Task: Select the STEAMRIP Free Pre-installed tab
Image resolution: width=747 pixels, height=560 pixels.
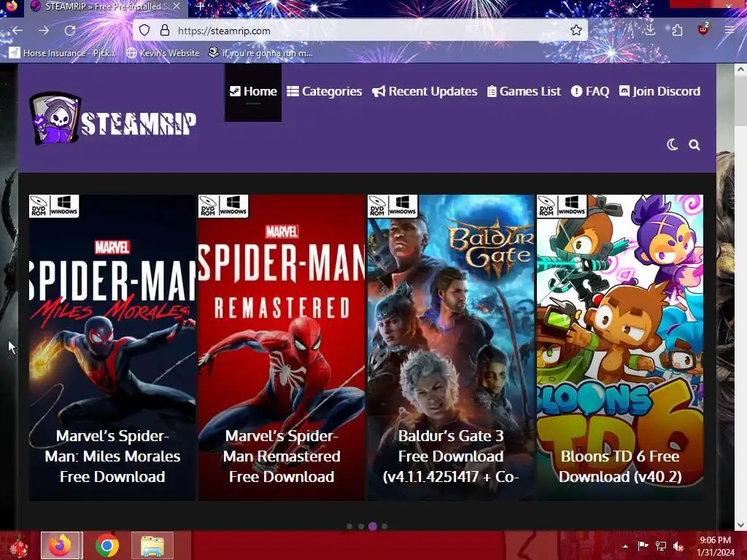Action: pyautogui.click(x=107, y=7)
